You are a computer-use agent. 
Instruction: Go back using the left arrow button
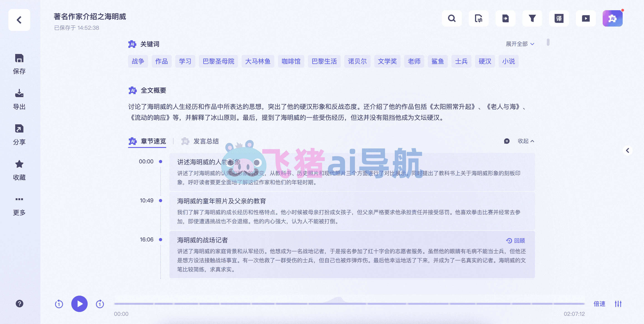(x=19, y=20)
